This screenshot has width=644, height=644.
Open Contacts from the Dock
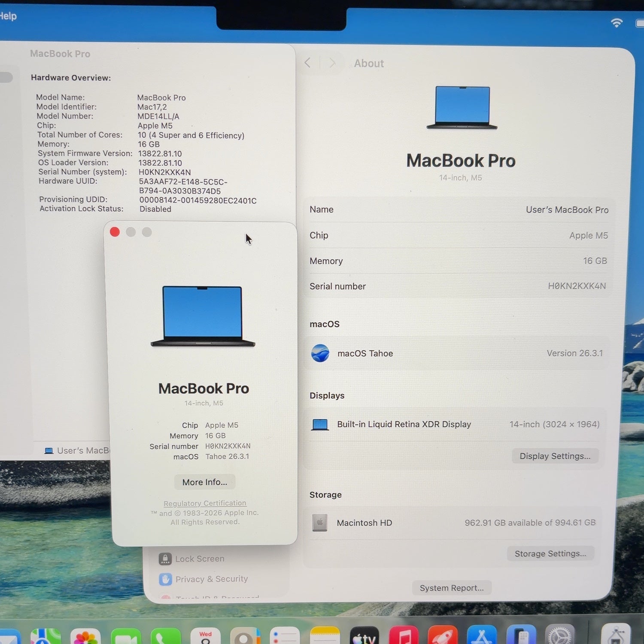(x=245, y=636)
